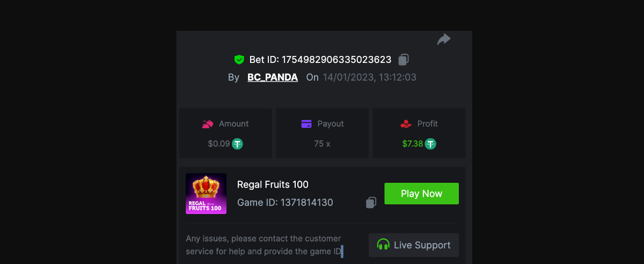Click the red Profit hand icon

pyautogui.click(x=406, y=124)
